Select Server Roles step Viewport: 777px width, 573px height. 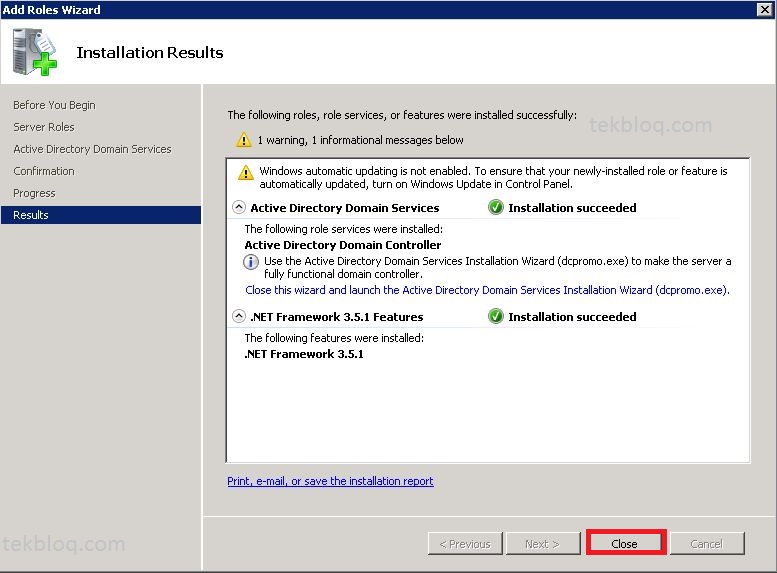coord(44,127)
